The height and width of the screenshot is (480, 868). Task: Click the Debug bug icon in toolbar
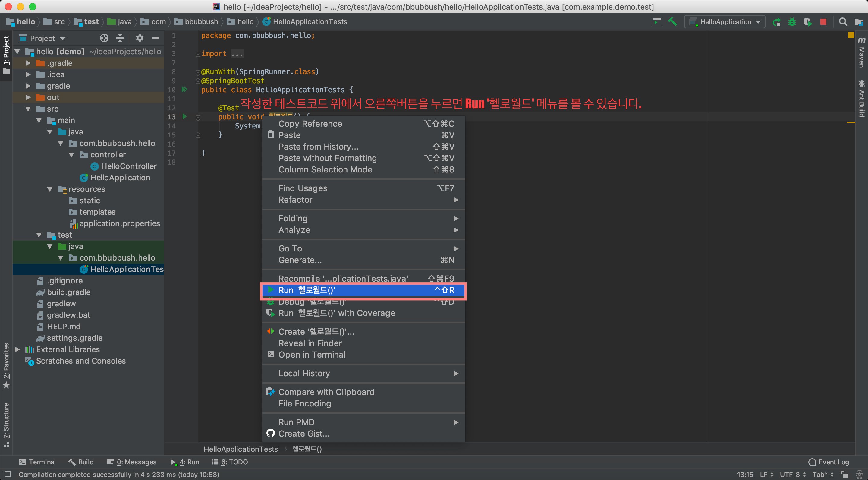[x=792, y=22]
